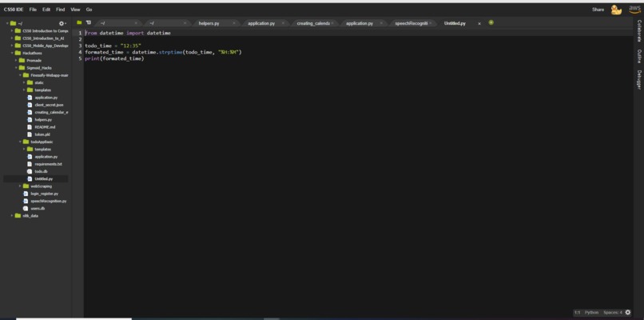644x320 pixels.
Task: Click the Hackathons folder icon
Action: point(18,53)
